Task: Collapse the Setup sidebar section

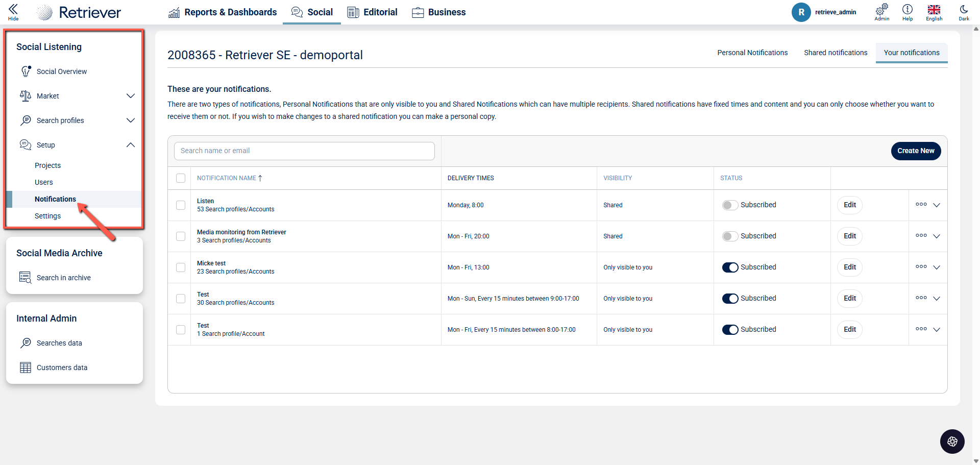Action: point(130,145)
